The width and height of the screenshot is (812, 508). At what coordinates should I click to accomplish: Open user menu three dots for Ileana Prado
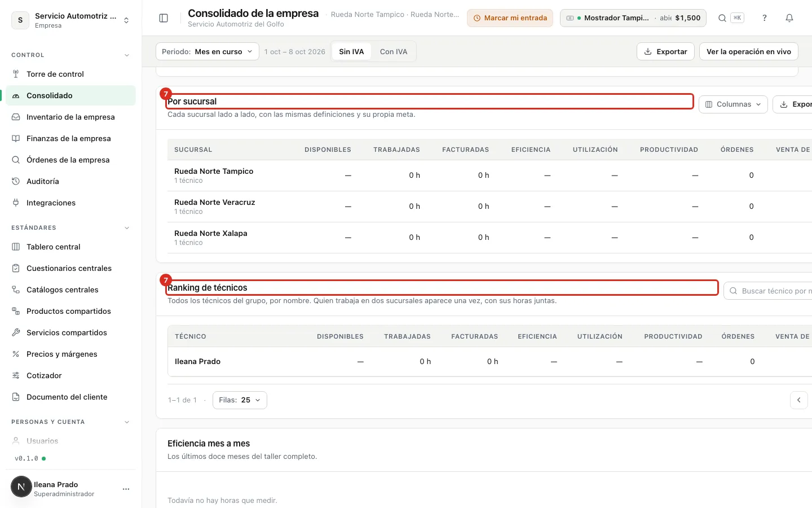coord(126,489)
